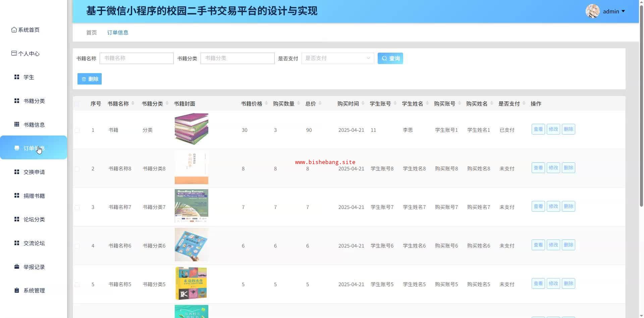The width and height of the screenshot is (644, 318).
Task: Click the 书籍信息 grid icon
Action: point(17,124)
